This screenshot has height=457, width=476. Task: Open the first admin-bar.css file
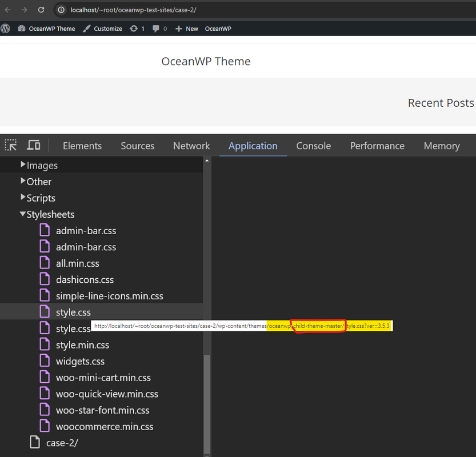86,231
